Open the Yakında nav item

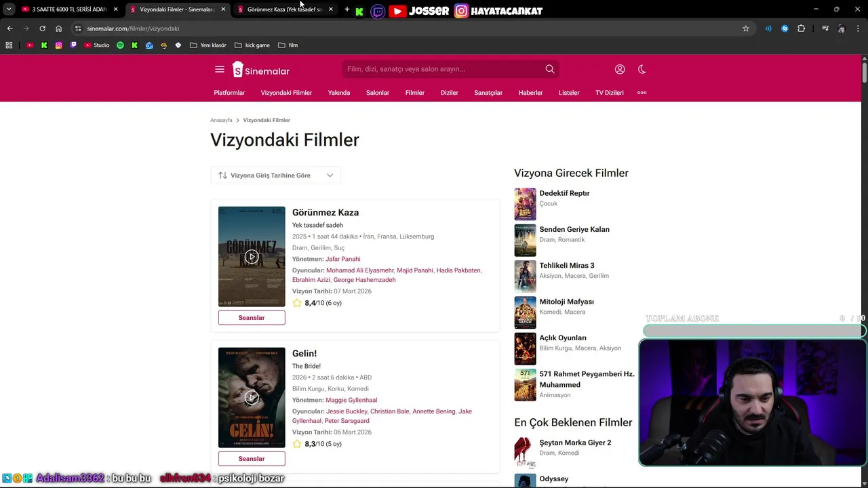coord(339,93)
